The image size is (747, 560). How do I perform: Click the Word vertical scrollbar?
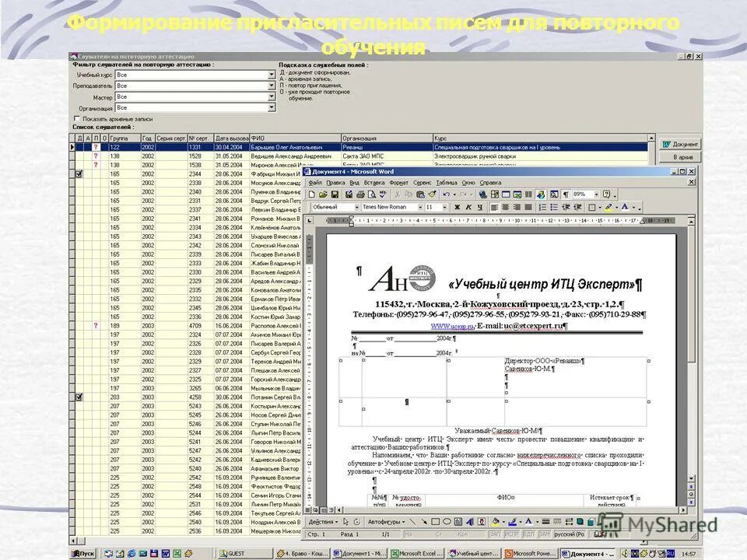point(691,350)
